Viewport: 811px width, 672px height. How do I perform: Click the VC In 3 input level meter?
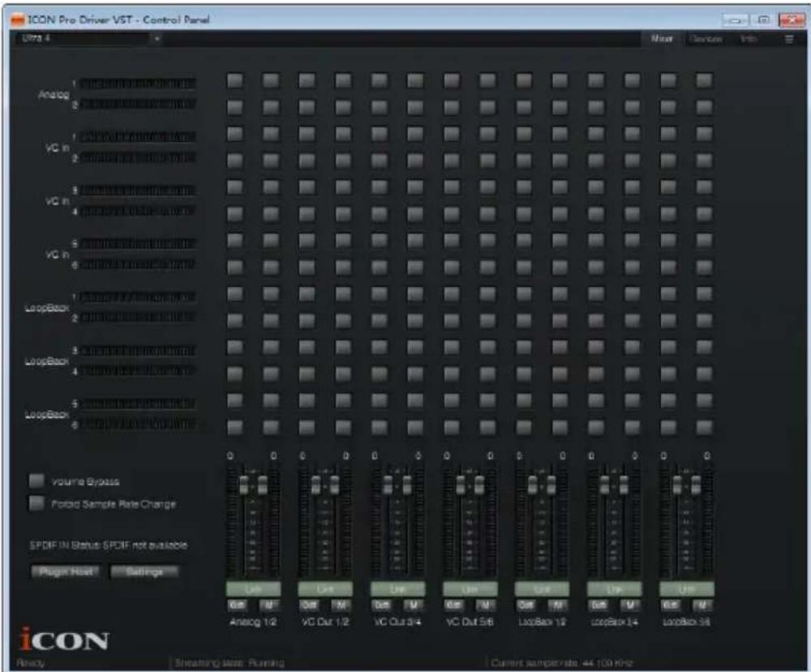[138, 190]
